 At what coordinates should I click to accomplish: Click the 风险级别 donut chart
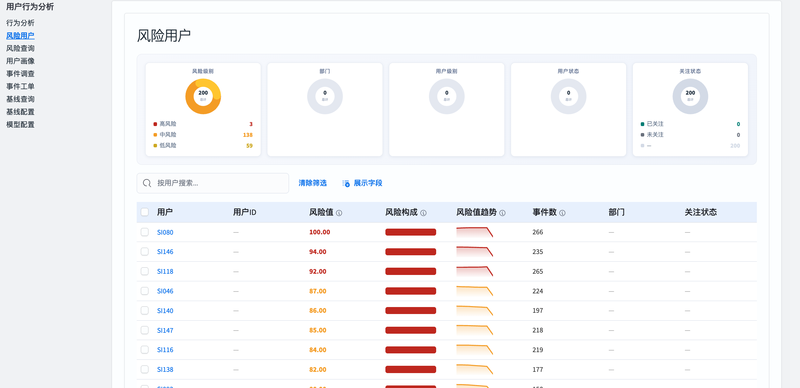203,96
